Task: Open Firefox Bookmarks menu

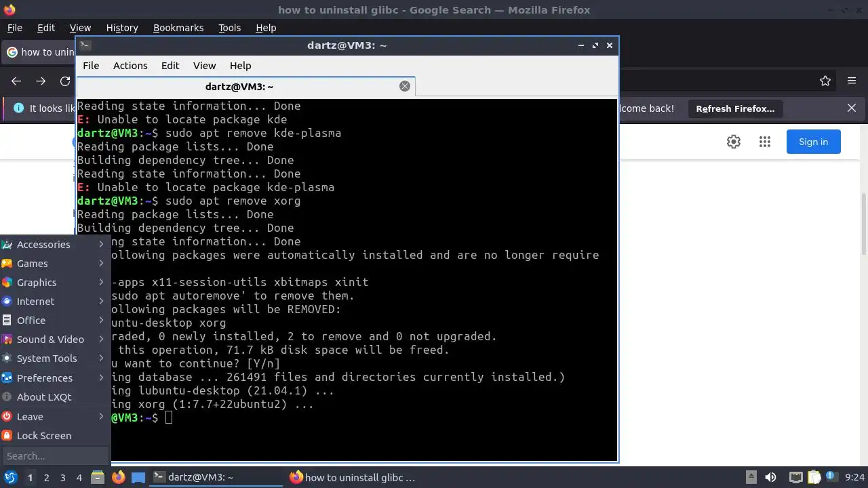Action: point(178,28)
